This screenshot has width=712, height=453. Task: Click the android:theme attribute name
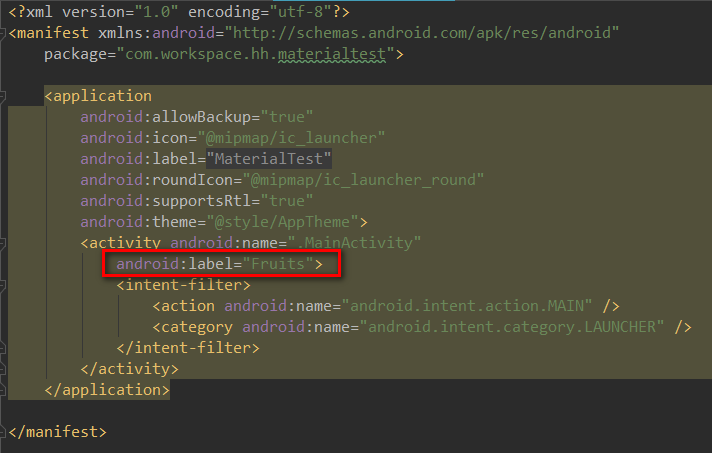(139, 222)
